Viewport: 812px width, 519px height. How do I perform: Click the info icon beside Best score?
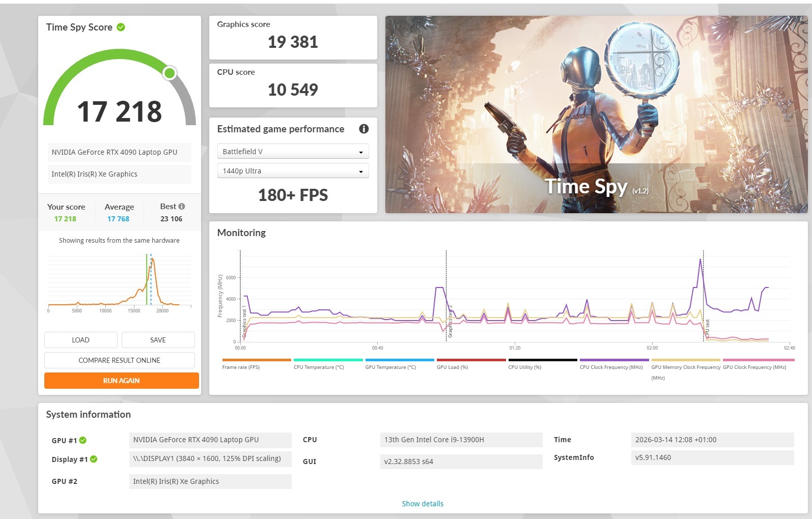point(182,206)
